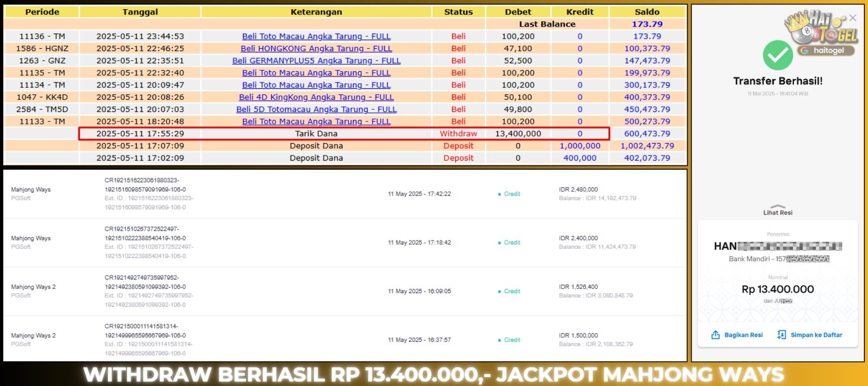Screen dimensions: 868x386
Task: Click the saldo 1,002,473.79
Action: click(647, 146)
